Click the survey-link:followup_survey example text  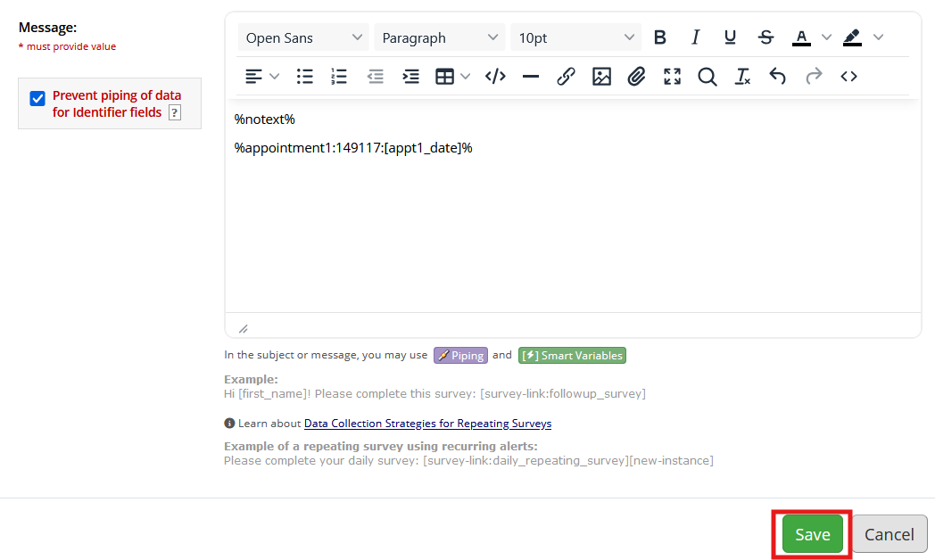[563, 394]
